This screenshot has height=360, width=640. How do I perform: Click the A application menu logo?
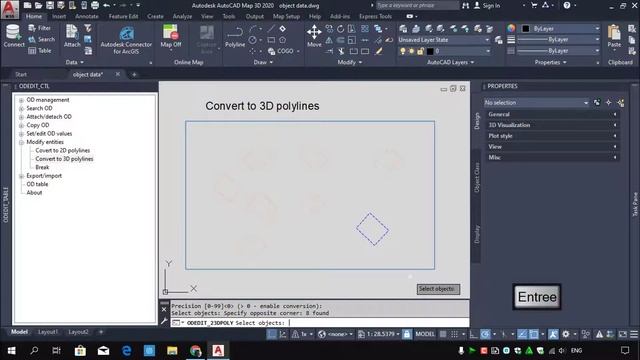[x=9, y=9]
